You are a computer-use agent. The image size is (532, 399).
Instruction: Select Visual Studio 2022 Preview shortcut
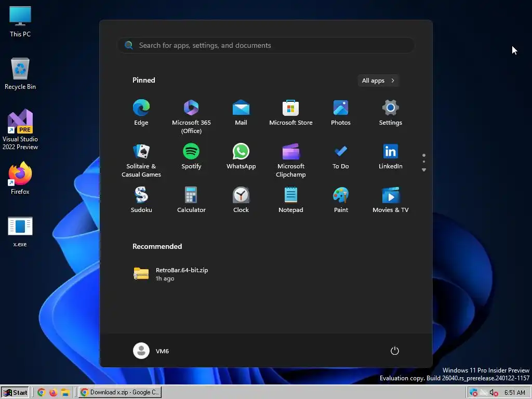click(20, 129)
